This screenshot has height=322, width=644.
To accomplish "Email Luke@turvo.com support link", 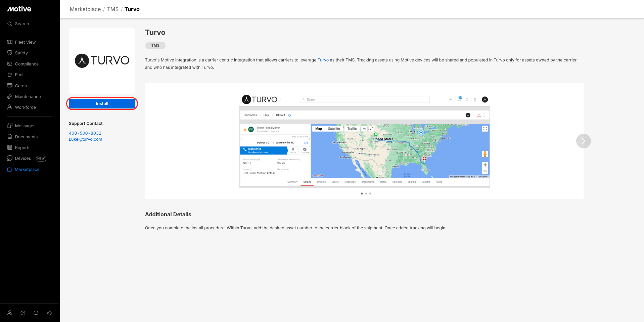I will pyautogui.click(x=85, y=139).
